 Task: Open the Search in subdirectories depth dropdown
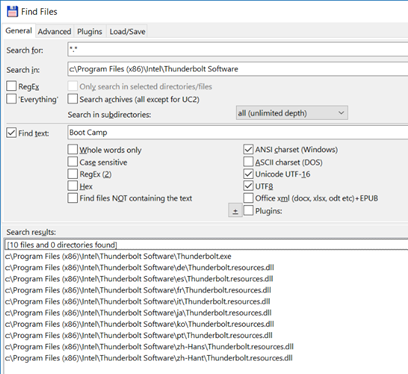point(292,113)
